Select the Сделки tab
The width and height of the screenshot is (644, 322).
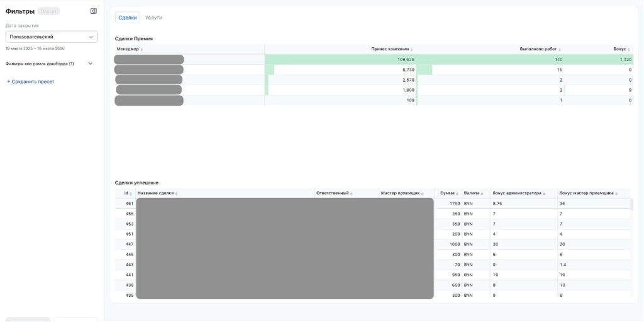tap(127, 18)
